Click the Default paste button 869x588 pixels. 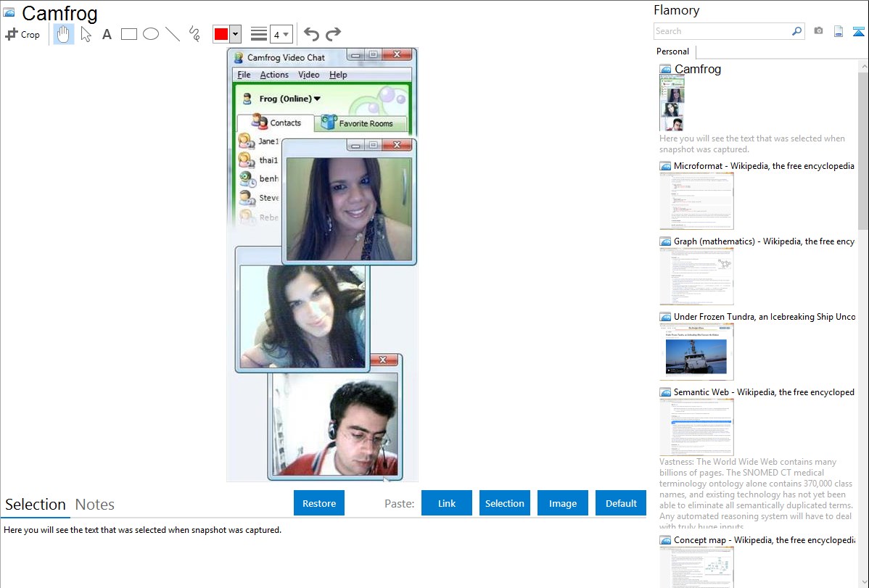coord(621,503)
